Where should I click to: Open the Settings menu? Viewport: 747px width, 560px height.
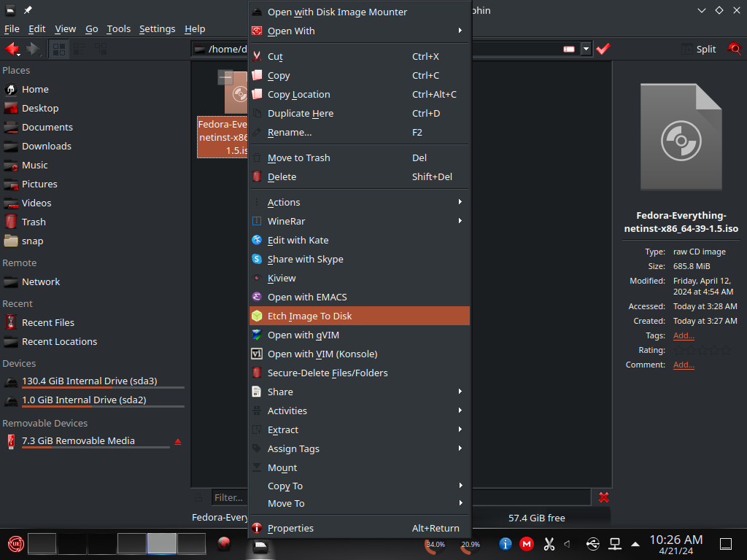[x=158, y=28]
